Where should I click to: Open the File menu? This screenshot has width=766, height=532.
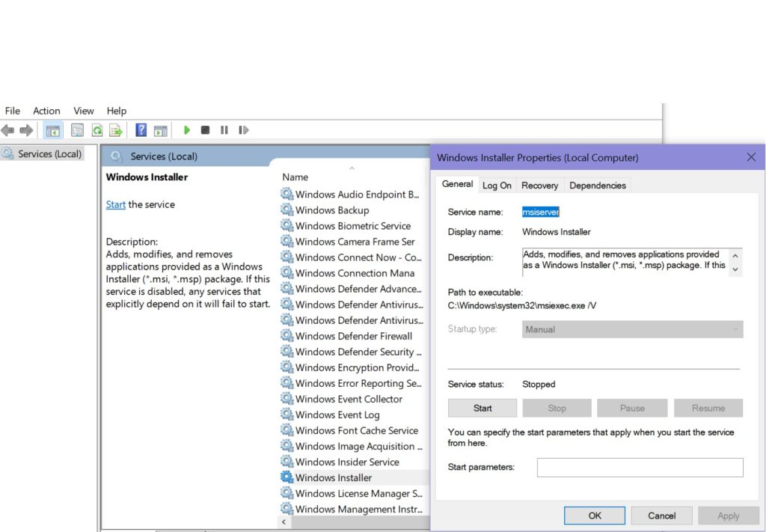(x=12, y=111)
